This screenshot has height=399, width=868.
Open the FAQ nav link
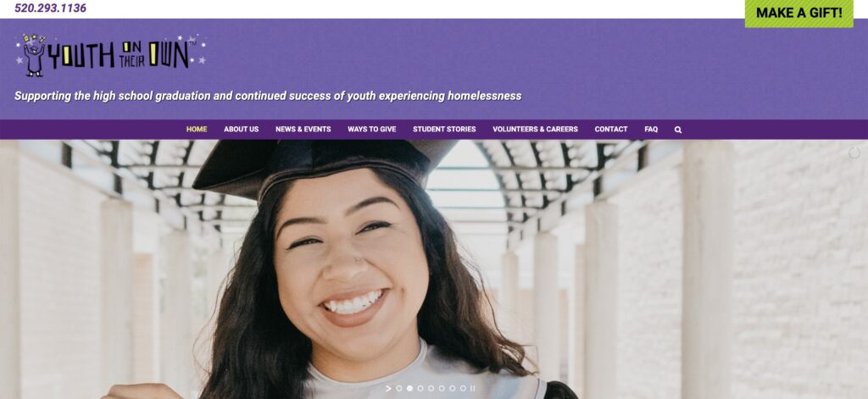click(x=651, y=130)
